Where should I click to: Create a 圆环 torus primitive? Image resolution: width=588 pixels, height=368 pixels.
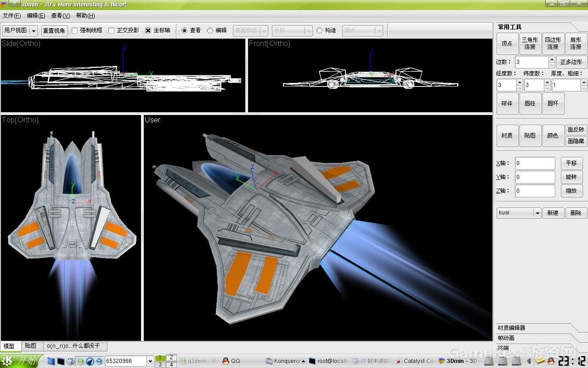pyautogui.click(x=553, y=103)
